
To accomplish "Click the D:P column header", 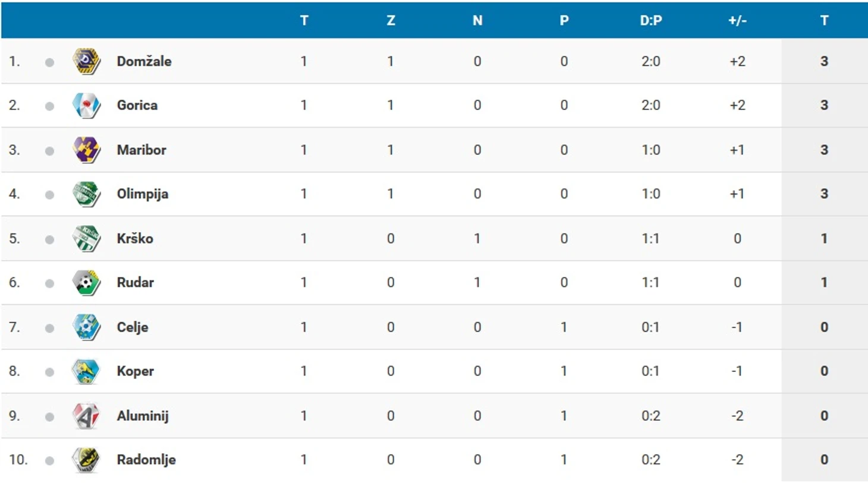I will pos(651,21).
